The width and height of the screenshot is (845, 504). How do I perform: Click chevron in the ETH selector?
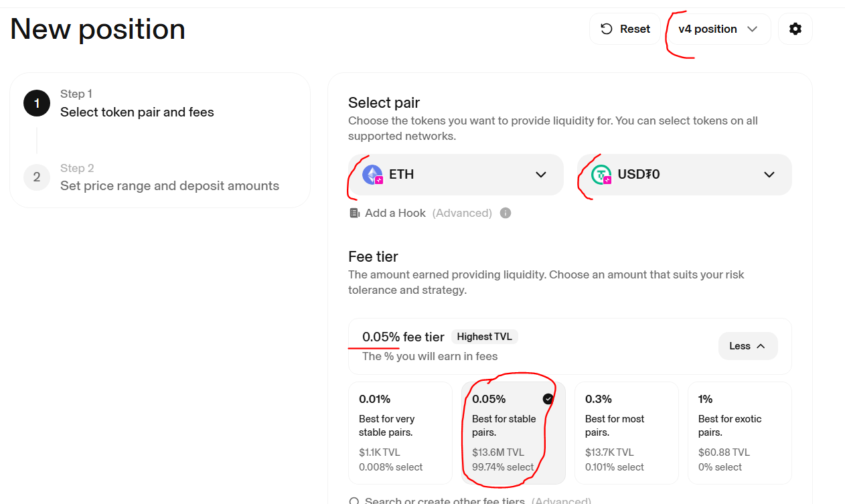click(541, 175)
